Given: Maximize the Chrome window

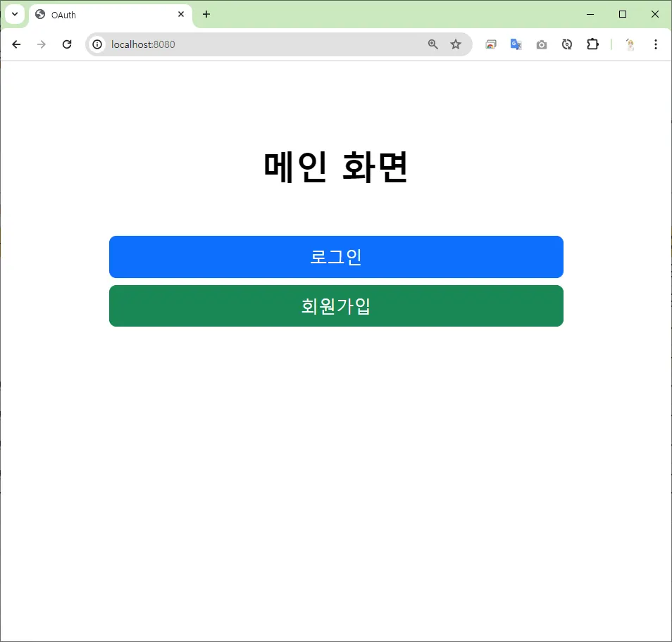Looking at the screenshot, I should tap(623, 14).
